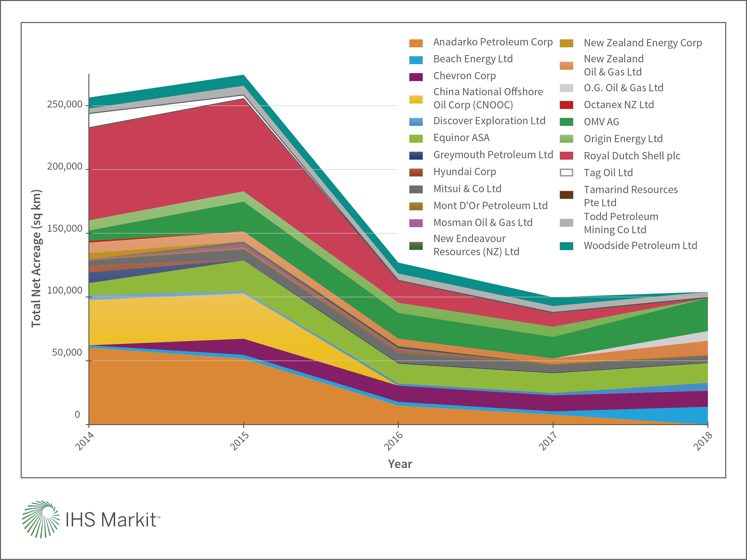Click the 'Tag Oil Ltd' legend label
This screenshot has height=560, width=747.
pos(608,172)
